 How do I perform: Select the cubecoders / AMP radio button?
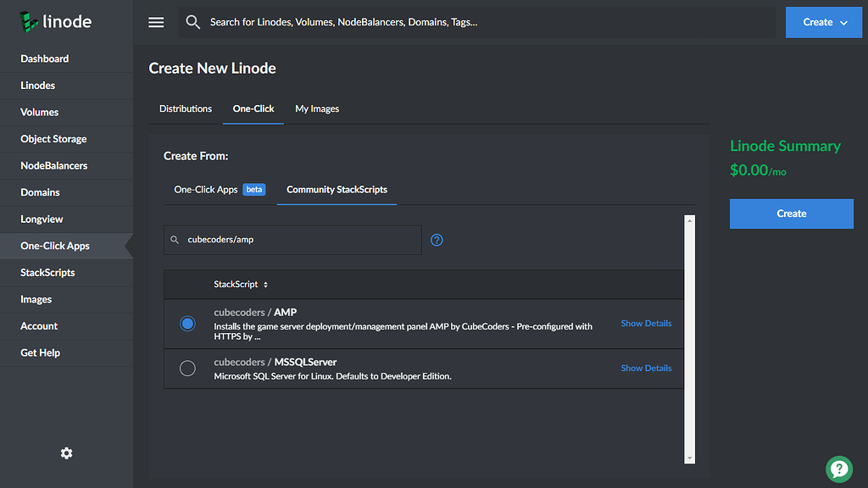click(x=187, y=324)
